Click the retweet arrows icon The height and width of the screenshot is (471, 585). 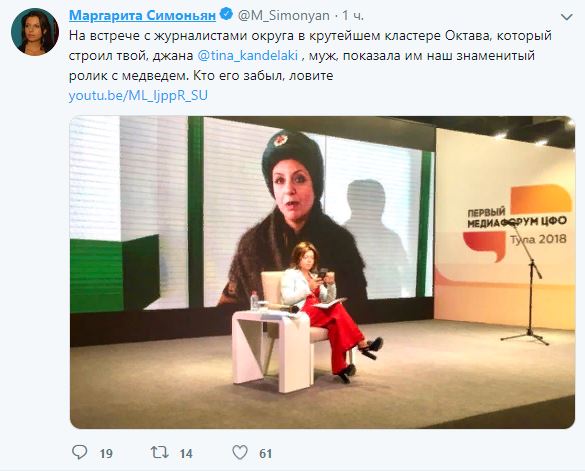pos(159,452)
